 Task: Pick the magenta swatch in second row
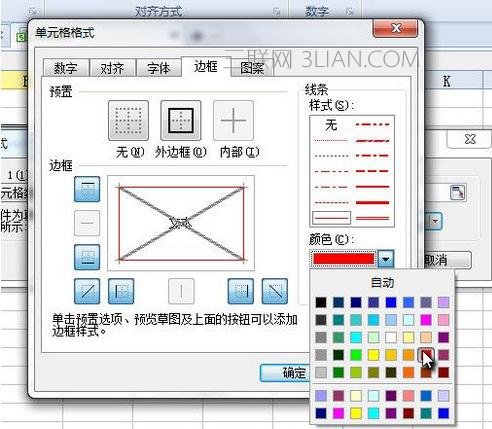coord(426,320)
